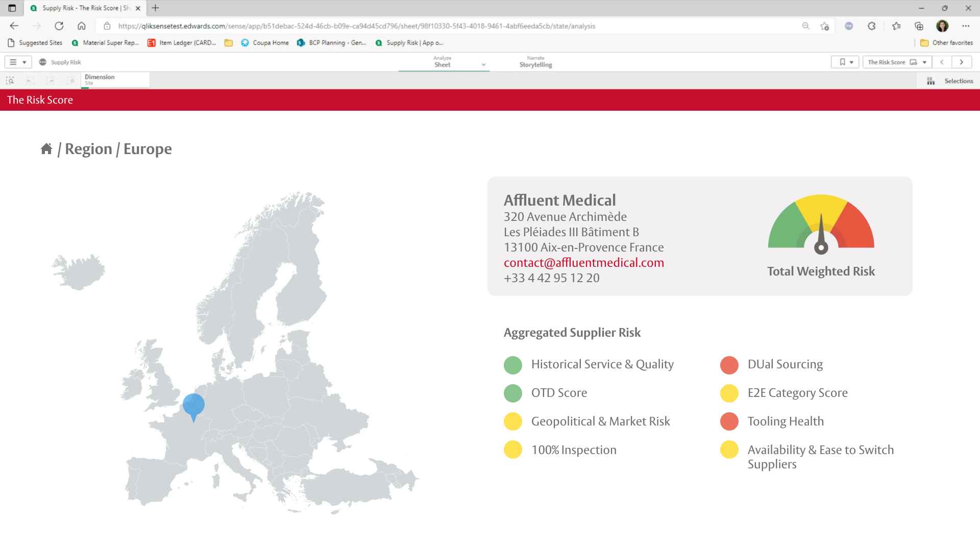Screen dimensions: 980x551
Task: Open the browser extensions menu
Action: (x=872, y=26)
